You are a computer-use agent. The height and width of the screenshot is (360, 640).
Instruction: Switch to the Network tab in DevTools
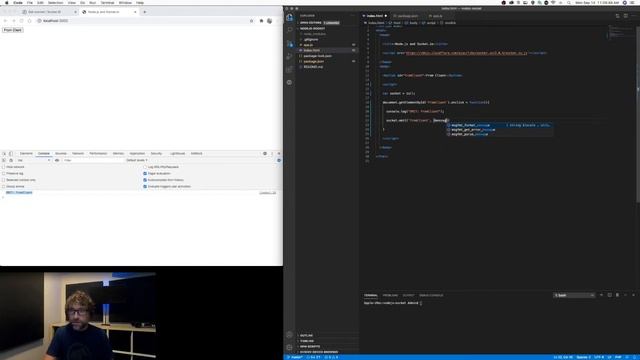(x=78, y=153)
